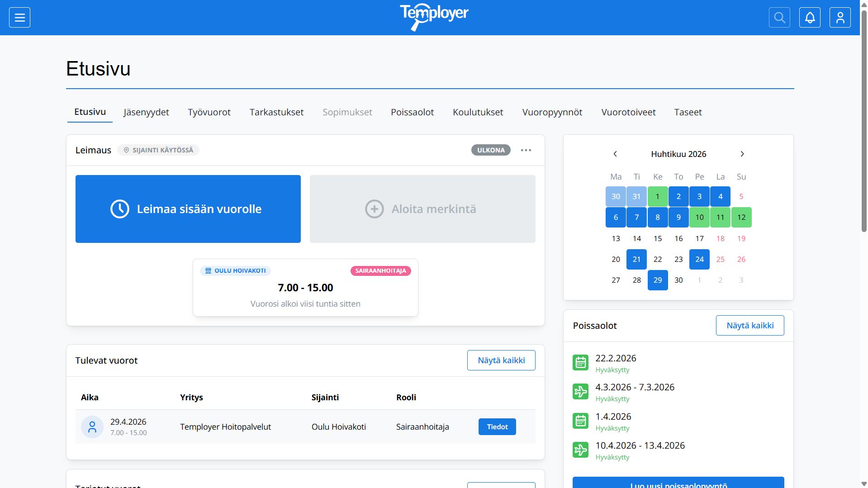Click calendar icon for 1.4.2026 absence
Viewport: 868px width, 488px height.
coord(580,421)
